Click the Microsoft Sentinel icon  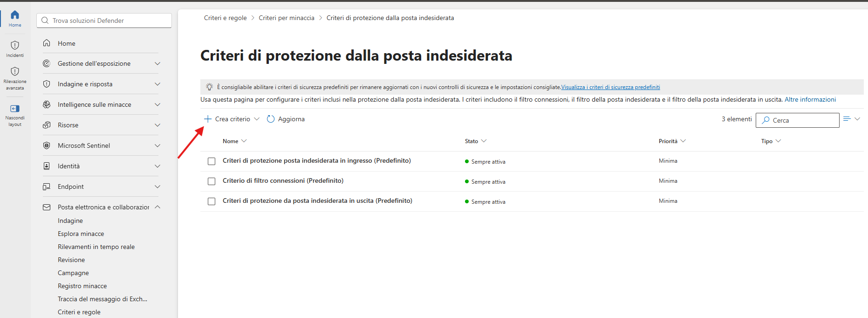47,145
